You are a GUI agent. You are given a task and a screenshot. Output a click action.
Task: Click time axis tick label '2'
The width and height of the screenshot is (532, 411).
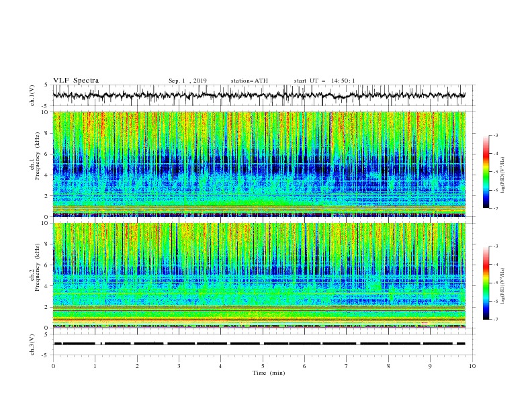(137, 366)
